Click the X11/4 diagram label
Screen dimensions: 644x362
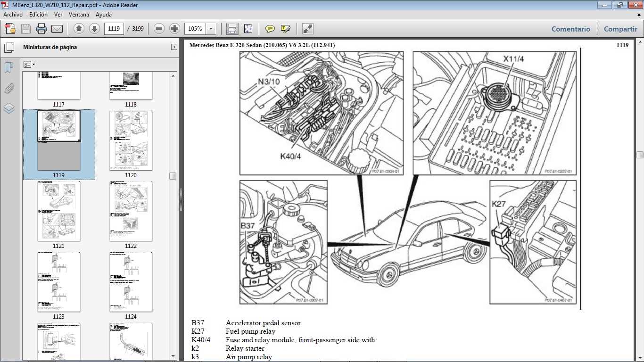point(513,59)
